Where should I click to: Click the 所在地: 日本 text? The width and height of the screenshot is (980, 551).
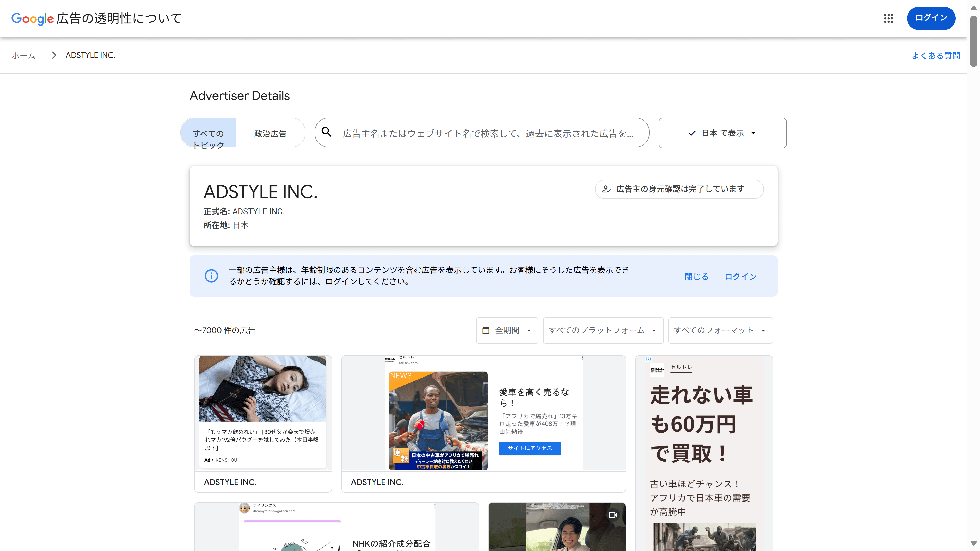pos(226,225)
